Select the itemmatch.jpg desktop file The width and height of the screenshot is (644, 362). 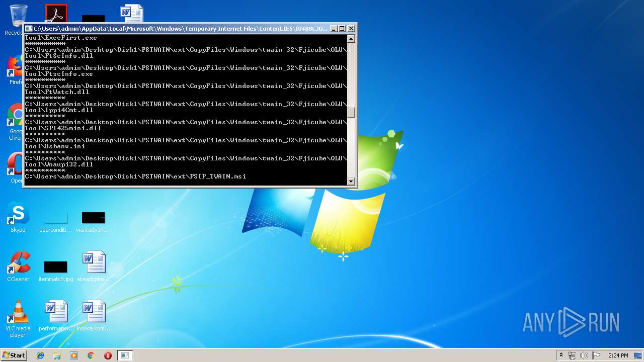pyautogui.click(x=56, y=270)
